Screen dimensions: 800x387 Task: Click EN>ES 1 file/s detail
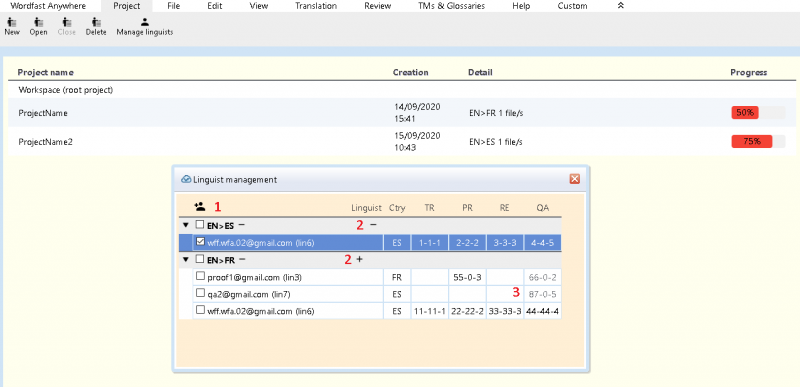click(496, 142)
